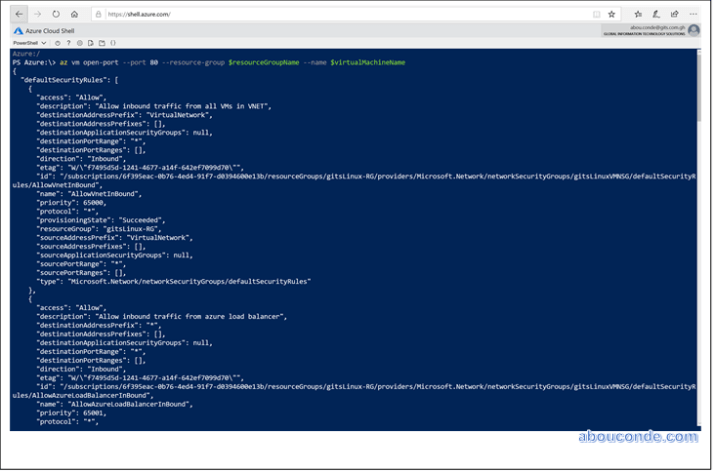Toggle the reading view icon in address bar
The width and height of the screenshot is (714, 471).
point(596,14)
